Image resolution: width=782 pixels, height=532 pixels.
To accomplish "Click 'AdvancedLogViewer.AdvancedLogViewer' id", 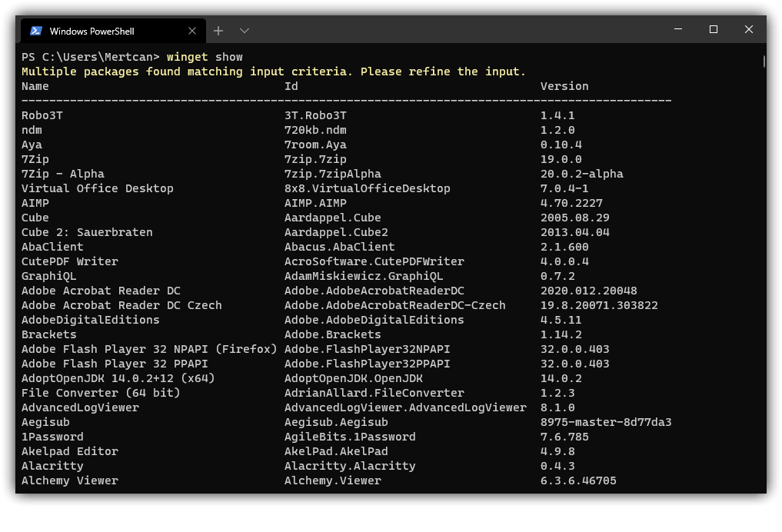I will coord(405,408).
